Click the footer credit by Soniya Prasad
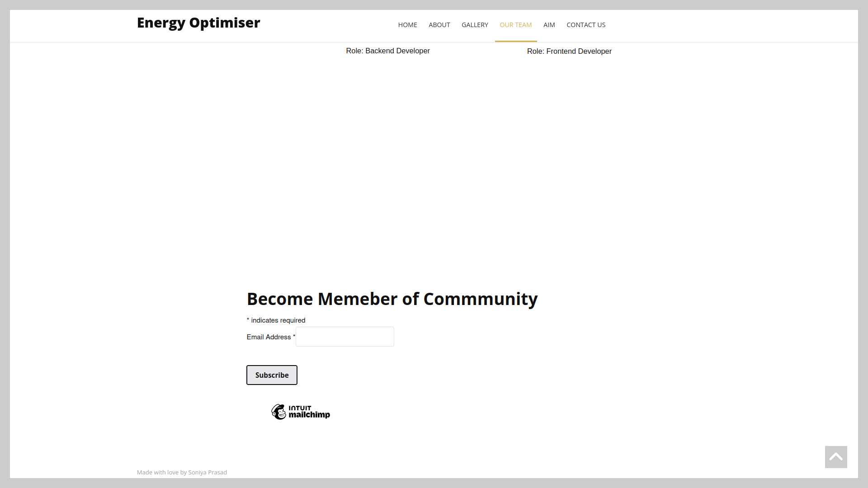The image size is (868, 488). 182,472
